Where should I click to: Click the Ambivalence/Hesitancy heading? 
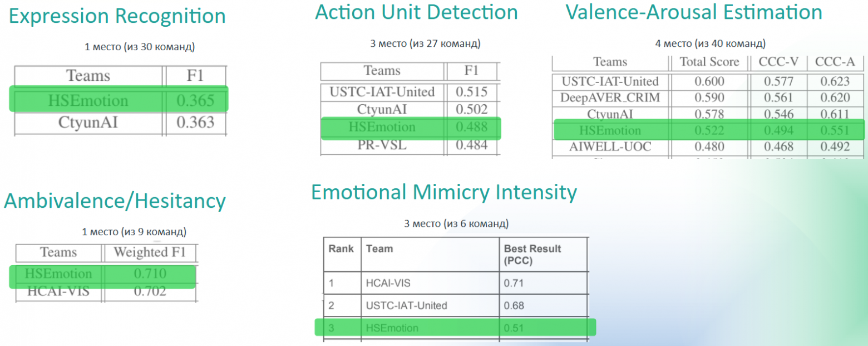coord(115,201)
